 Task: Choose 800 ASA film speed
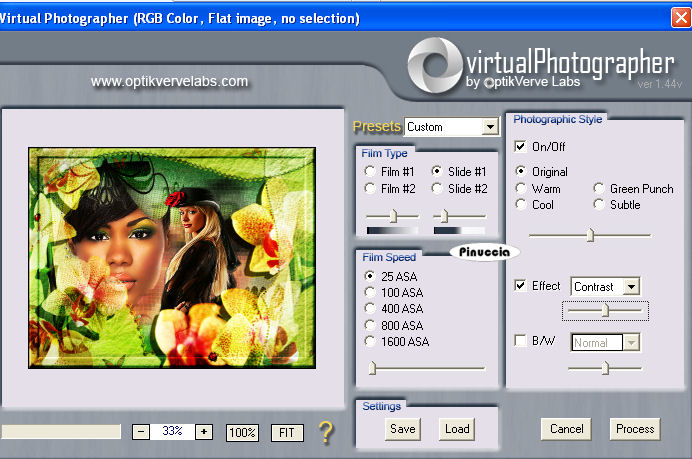coord(370,325)
